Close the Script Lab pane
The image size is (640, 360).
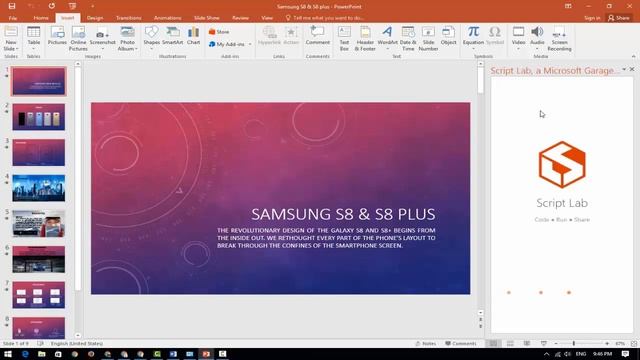coord(632,69)
